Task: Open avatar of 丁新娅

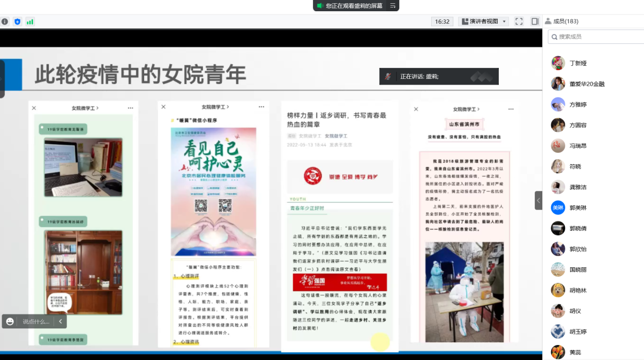Action: pos(558,63)
